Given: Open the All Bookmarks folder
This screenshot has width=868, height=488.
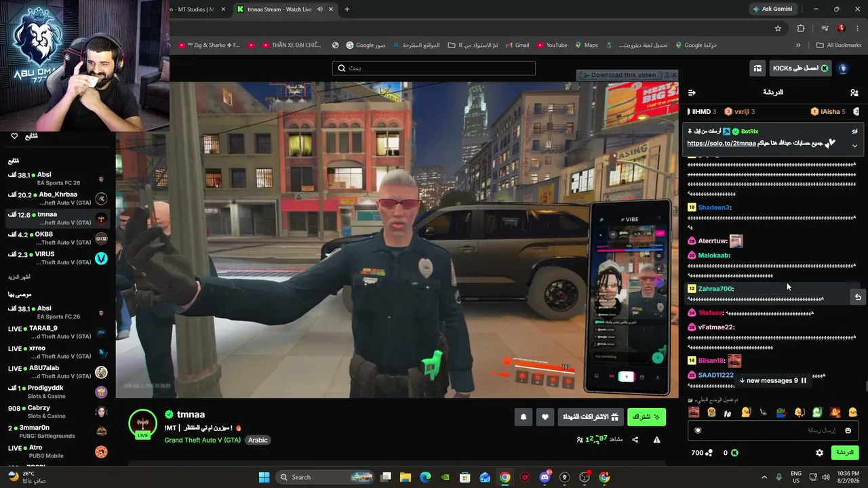Looking at the screenshot, I should click(839, 45).
